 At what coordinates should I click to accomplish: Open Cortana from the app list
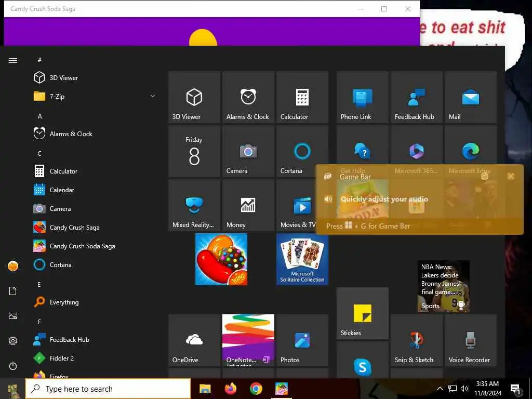pyautogui.click(x=95, y=264)
